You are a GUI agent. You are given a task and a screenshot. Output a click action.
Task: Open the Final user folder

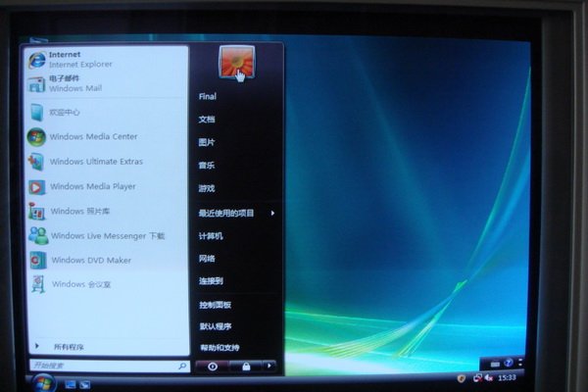[208, 96]
